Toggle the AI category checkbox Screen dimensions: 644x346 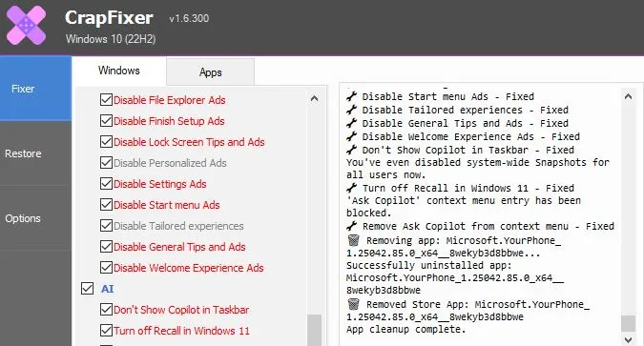[87, 289]
